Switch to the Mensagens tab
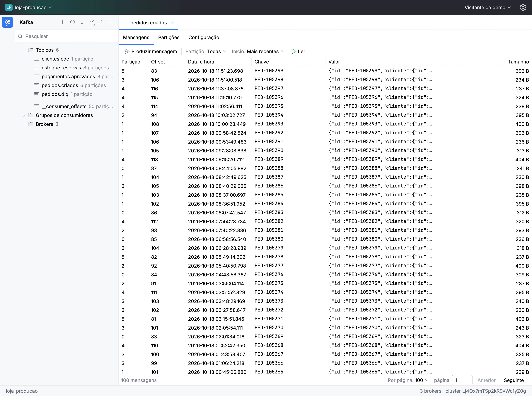Screen dimensions: 532x396 [136, 37]
